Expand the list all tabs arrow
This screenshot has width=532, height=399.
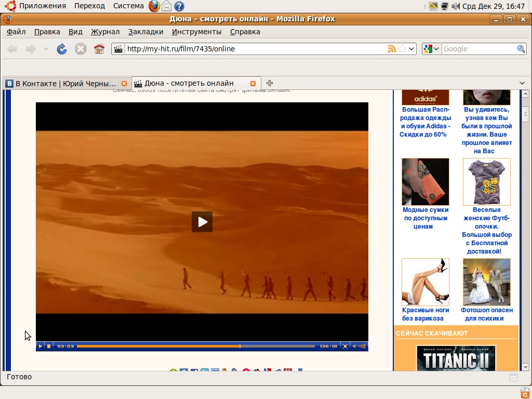pyautogui.click(x=522, y=83)
